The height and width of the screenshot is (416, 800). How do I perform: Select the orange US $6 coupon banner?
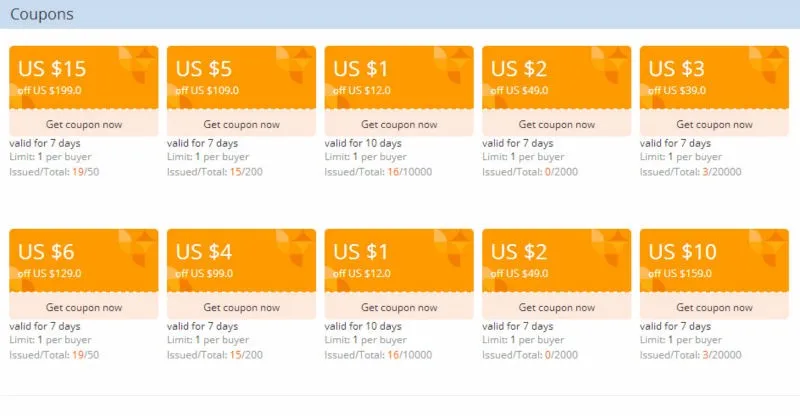point(84,260)
